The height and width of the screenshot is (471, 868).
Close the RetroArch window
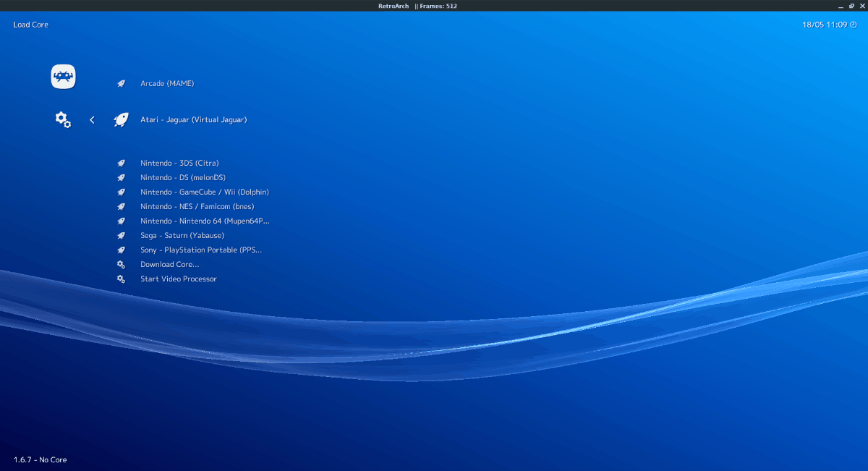click(x=861, y=6)
